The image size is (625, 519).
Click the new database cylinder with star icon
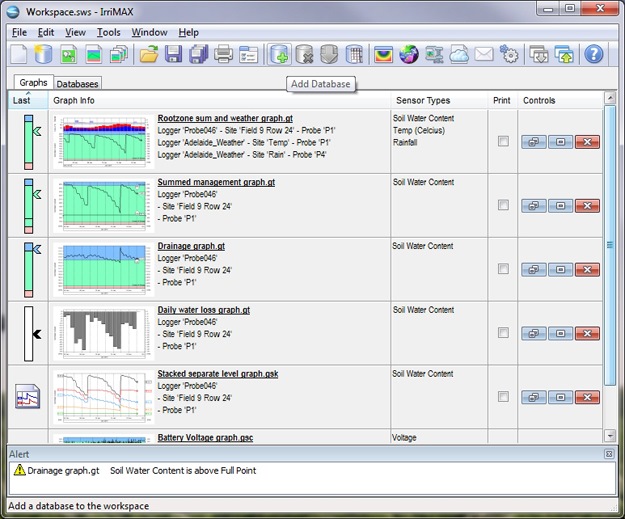point(43,54)
